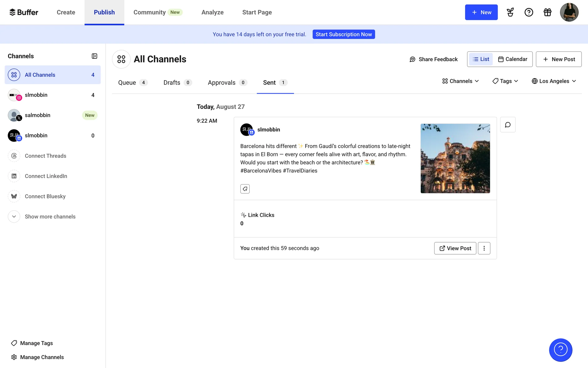Click the user profile avatar
This screenshot has width=588, height=368.
tap(569, 12)
